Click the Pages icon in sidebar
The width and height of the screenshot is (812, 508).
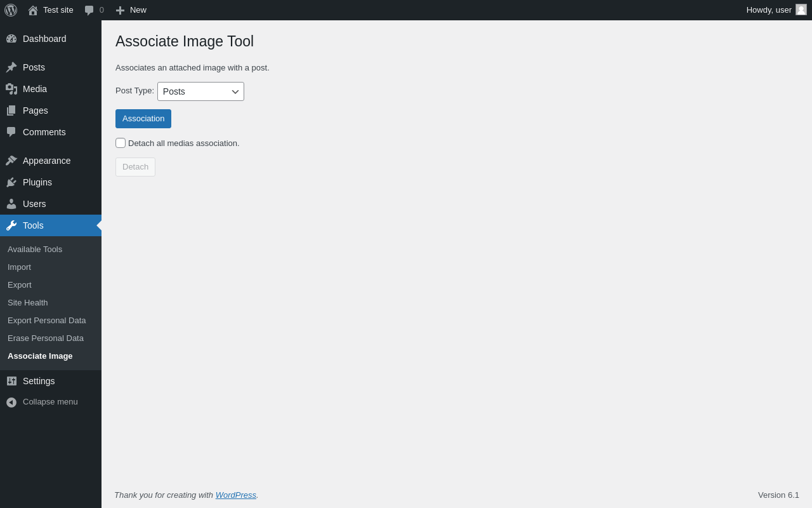pyautogui.click(x=11, y=110)
